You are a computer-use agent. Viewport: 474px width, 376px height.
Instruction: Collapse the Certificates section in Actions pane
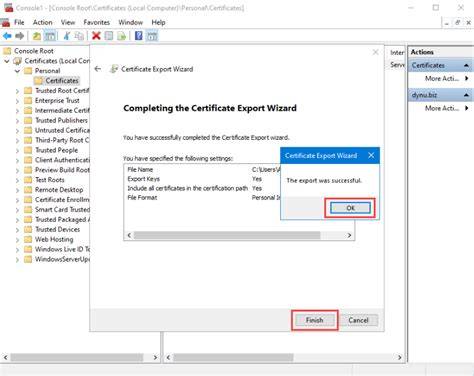pyautogui.click(x=466, y=65)
